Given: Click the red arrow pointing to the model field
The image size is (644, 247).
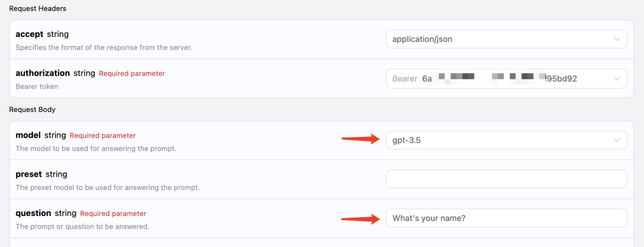Looking at the screenshot, I should tap(360, 139).
